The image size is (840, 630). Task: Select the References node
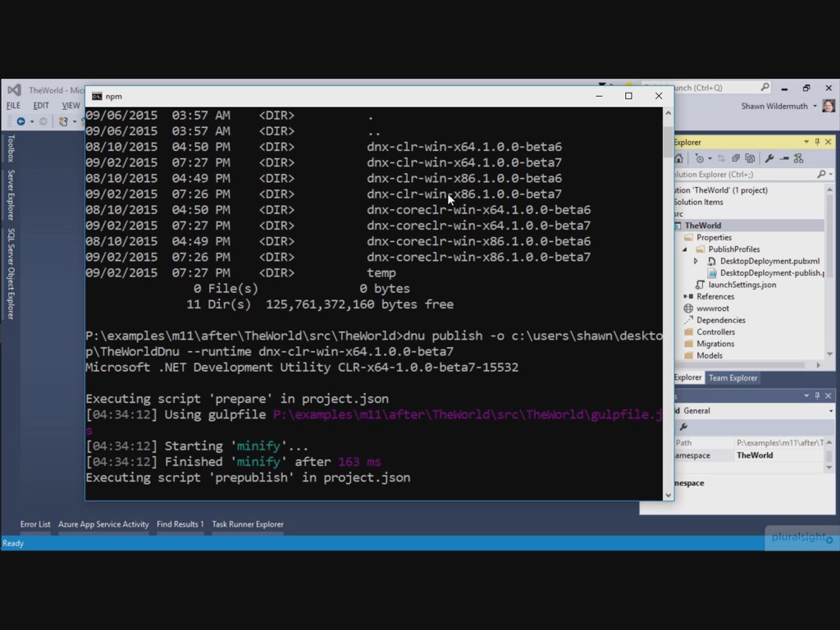click(x=714, y=297)
